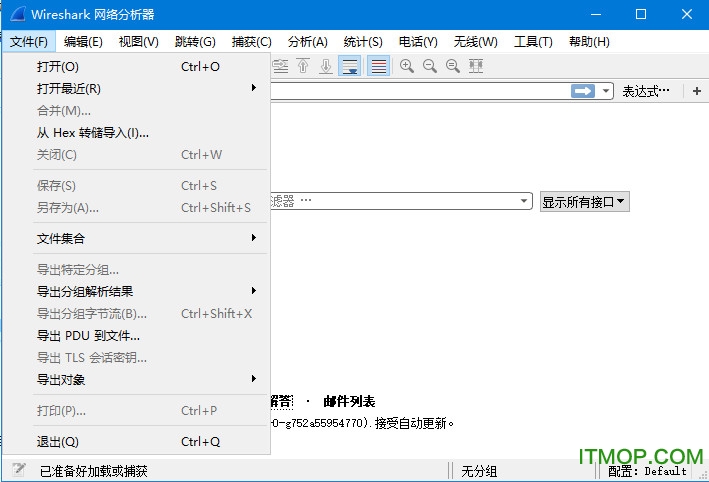Click the zoom in magnifier icon
709x482 pixels.
click(407, 66)
